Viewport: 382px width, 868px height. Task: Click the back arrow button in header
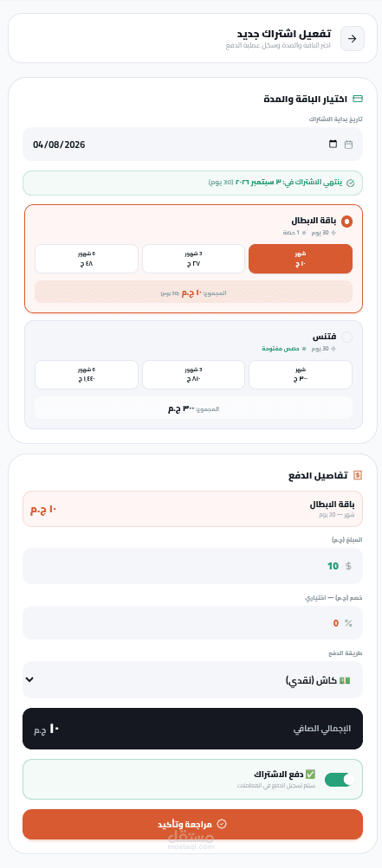tap(352, 38)
